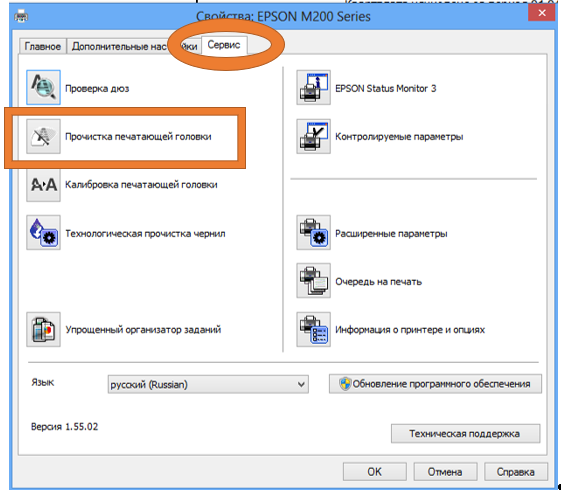The height and width of the screenshot is (490, 561).
Task: Show the print queue (Очередь на печать) icon
Action: point(313,281)
